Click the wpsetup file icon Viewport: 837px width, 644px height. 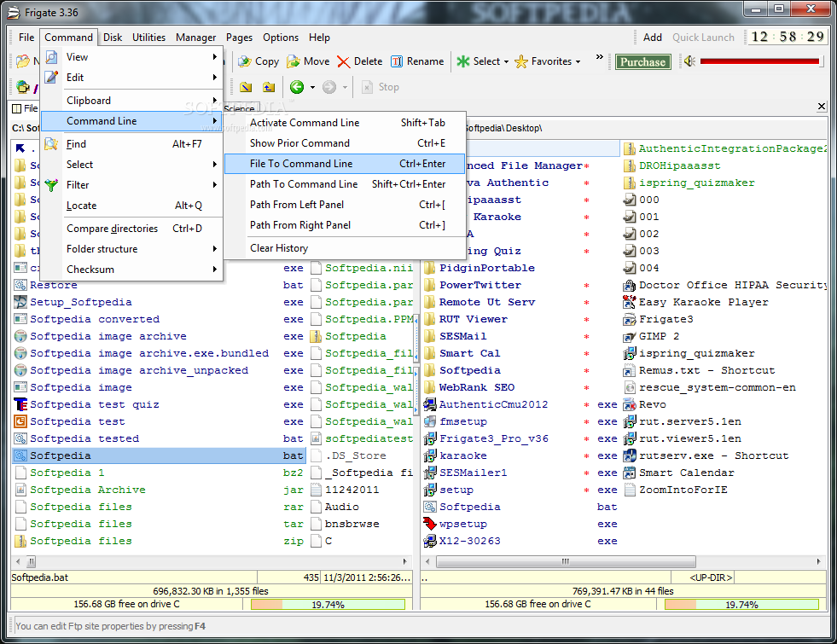(430, 524)
